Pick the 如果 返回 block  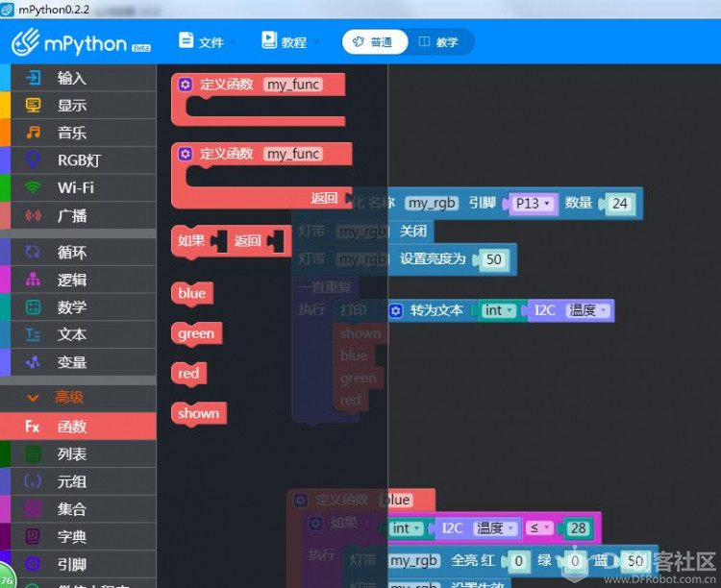tap(232, 241)
